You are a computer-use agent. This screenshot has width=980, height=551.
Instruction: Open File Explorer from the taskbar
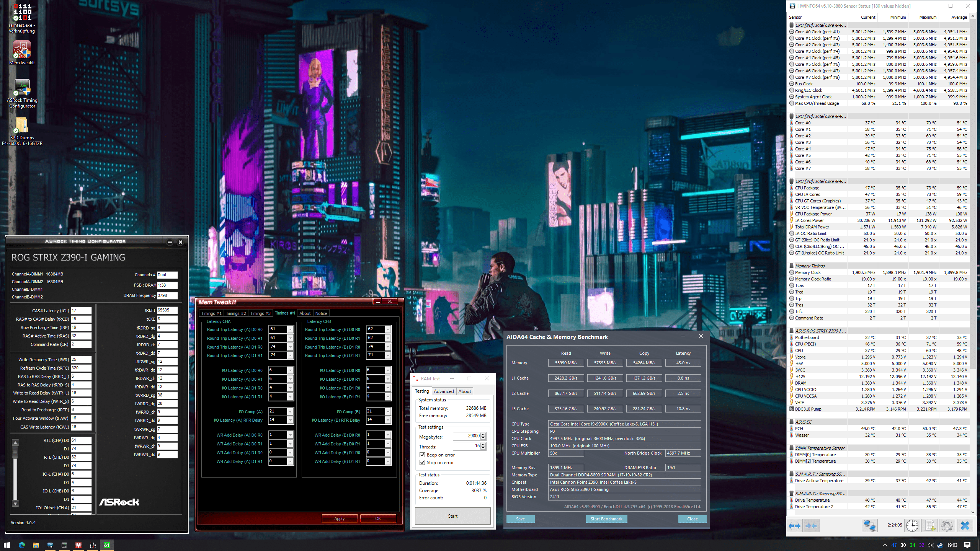tap(36, 545)
